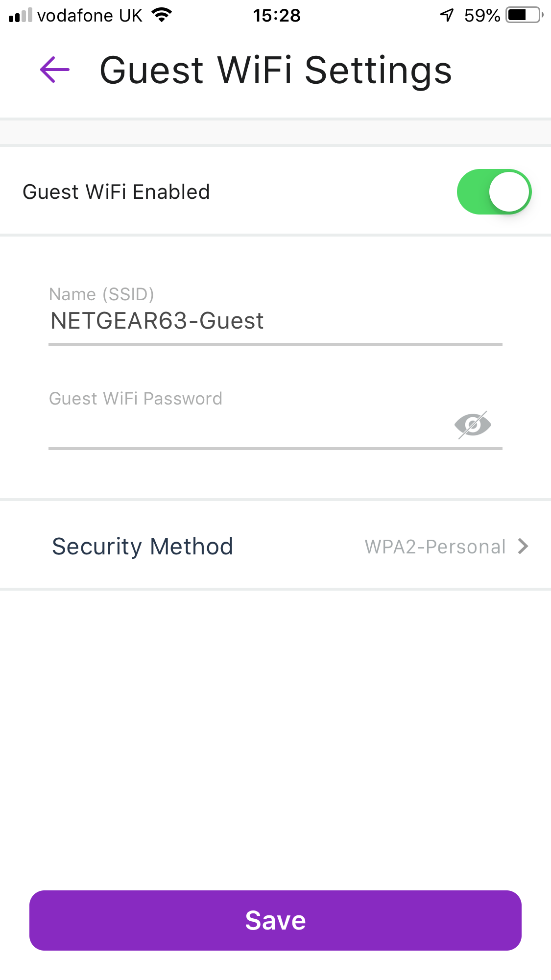Tap the Guest WiFi Enabled label
The width and height of the screenshot is (551, 980).
click(x=116, y=192)
